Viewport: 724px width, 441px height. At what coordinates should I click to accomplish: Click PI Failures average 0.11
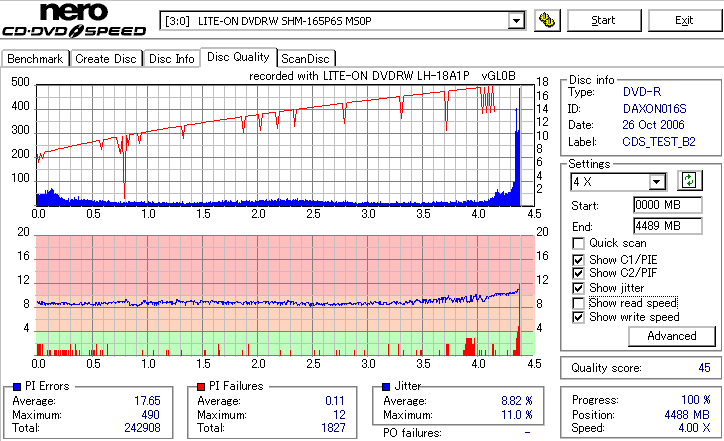pyautogui.click(x=335, y=401)
